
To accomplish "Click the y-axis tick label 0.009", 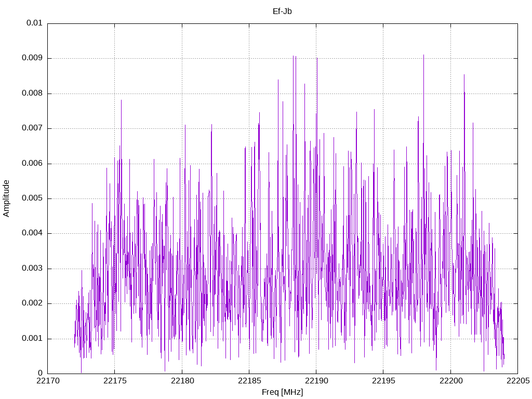I will tap(32, 58).
